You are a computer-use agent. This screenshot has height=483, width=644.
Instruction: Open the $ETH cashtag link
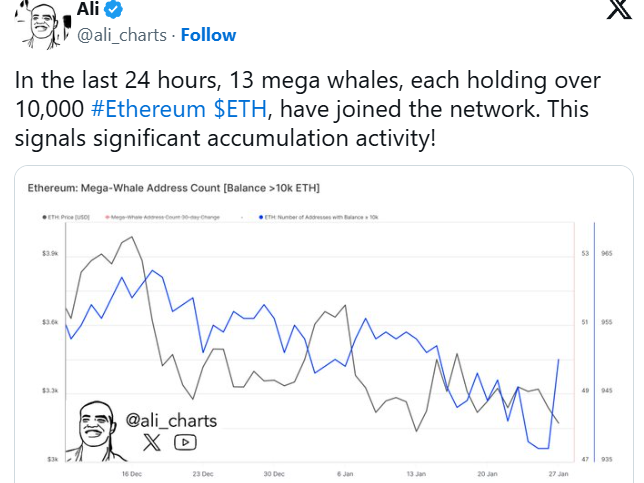point(240,109)
